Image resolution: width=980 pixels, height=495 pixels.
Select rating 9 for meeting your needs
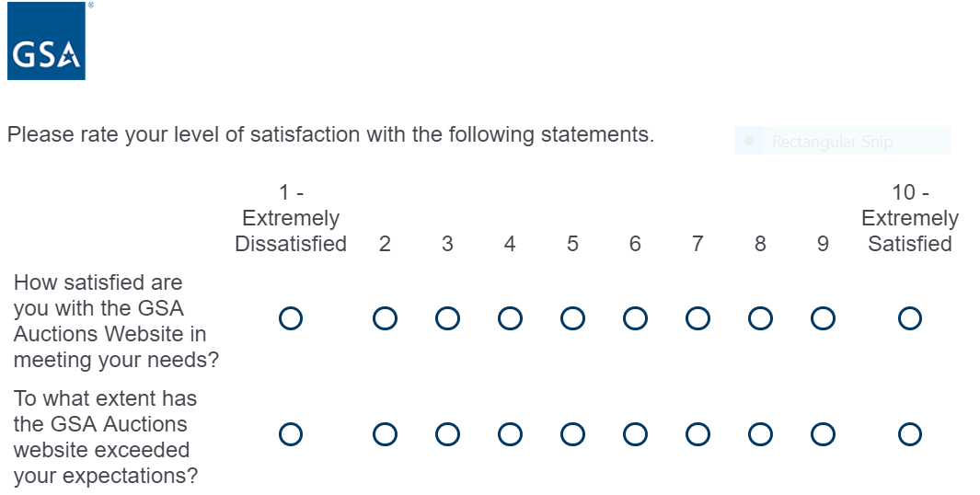tap(823, 318)
